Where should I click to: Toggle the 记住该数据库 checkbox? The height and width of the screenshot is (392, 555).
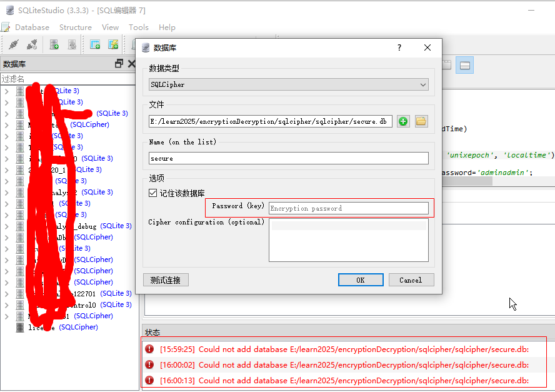coord(152,193)
